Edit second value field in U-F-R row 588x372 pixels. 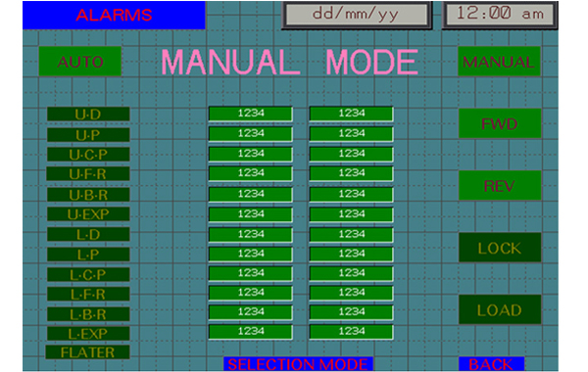351,173
